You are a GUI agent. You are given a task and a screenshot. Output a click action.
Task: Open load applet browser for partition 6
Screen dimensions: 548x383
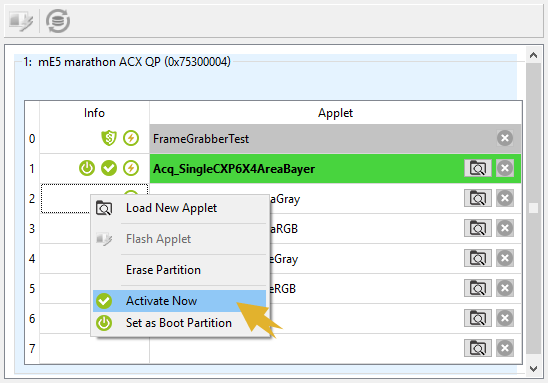(477, 318)
